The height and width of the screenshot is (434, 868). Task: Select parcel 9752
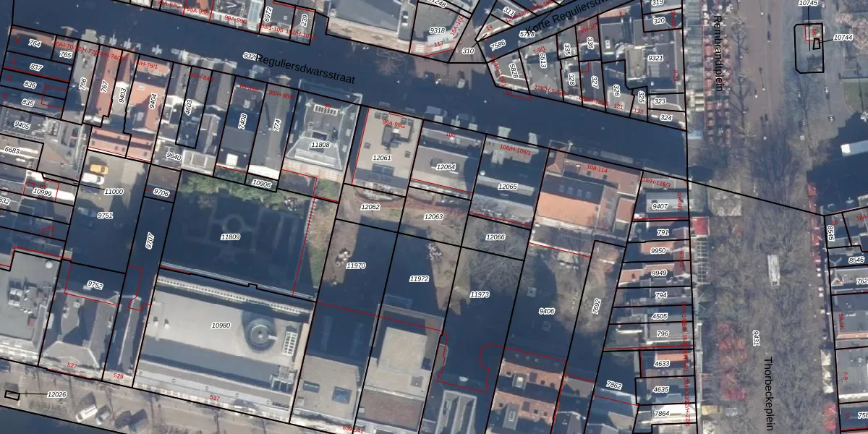pos(95,285)
